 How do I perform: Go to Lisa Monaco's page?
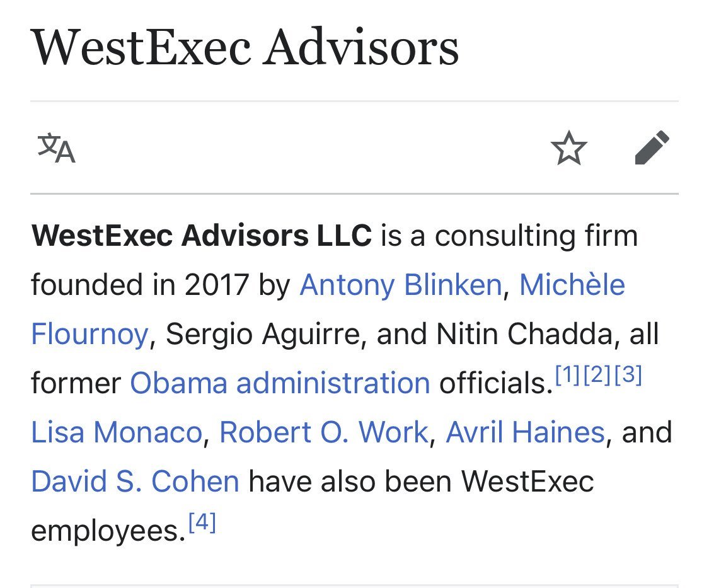pos(117,432)
